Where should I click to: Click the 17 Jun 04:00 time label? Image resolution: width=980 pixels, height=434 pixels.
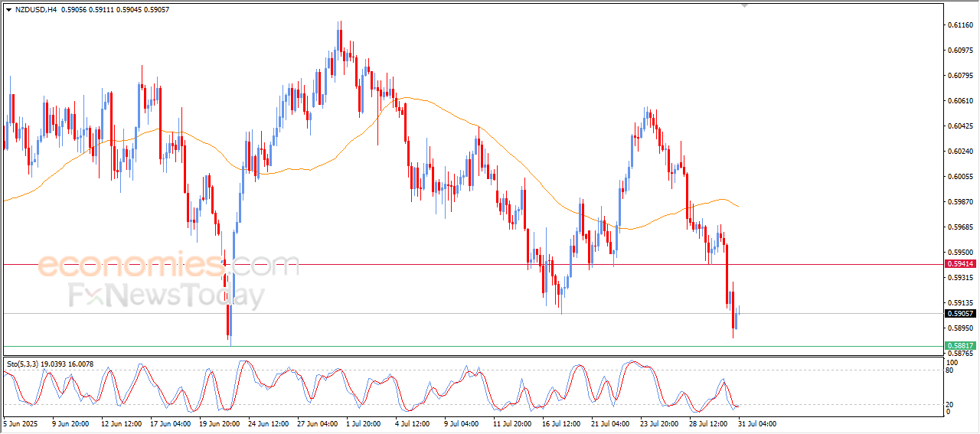point(171,423)
